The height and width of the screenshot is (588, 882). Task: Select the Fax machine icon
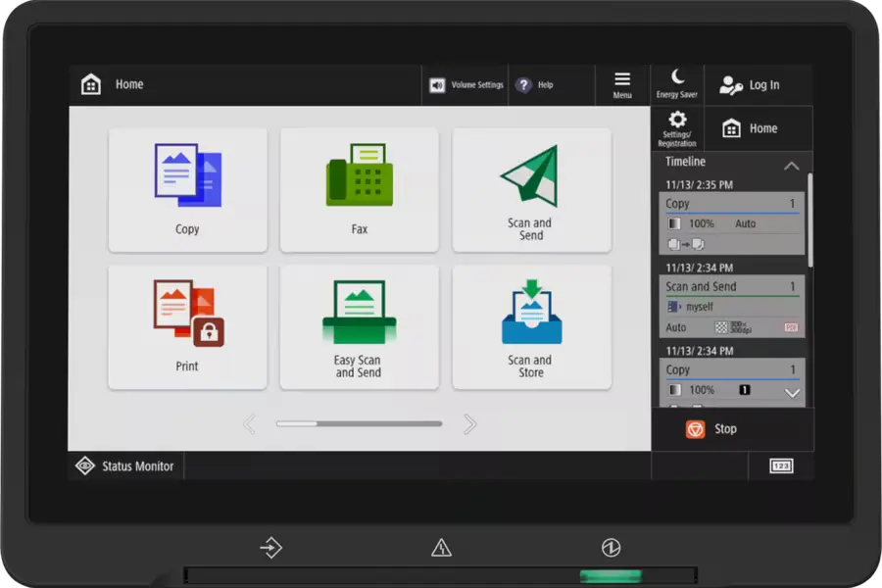coord(359,189)
